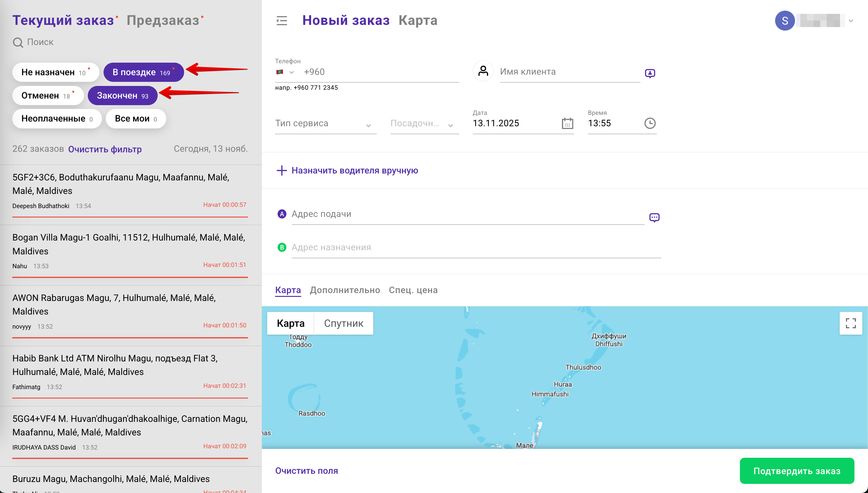This screenshot has width=868, height=493.
Task: Click the client card icon next to name
Action: [650, 73]
